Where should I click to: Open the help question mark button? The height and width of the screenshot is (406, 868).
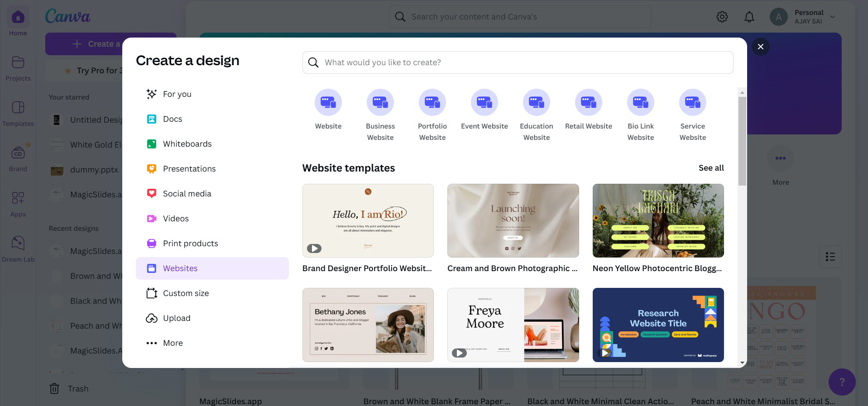(842, 382)
